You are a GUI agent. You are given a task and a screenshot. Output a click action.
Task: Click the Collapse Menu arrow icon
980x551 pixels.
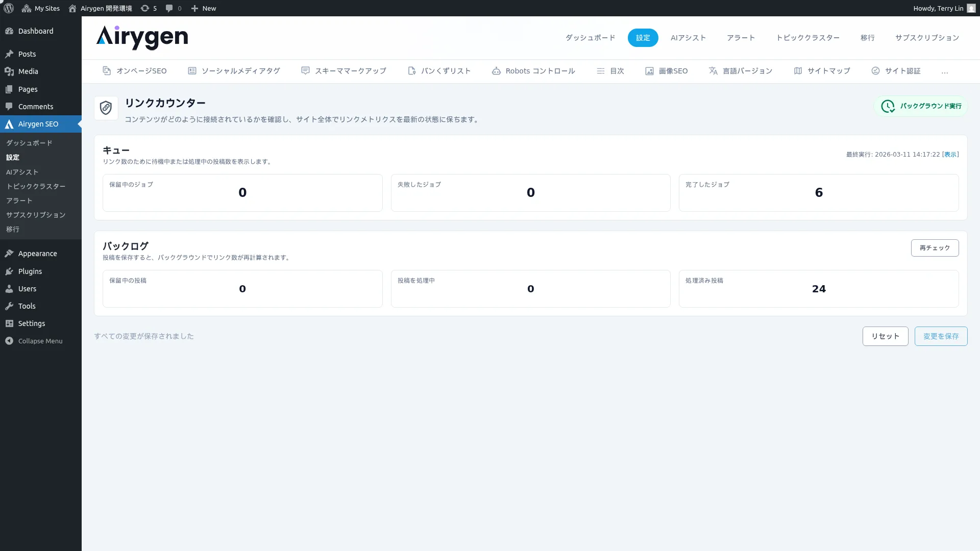[x=9, y=341]
